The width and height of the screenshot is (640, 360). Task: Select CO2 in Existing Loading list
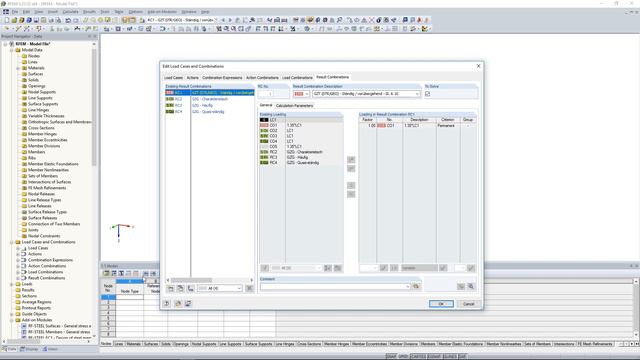point(301,131)
